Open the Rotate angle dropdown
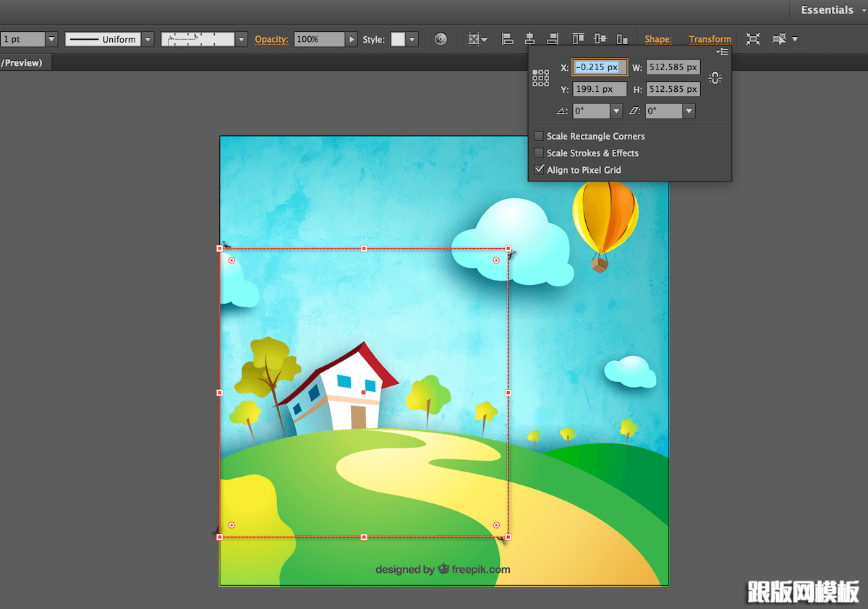The image size is (868, 609). (616, 111)
